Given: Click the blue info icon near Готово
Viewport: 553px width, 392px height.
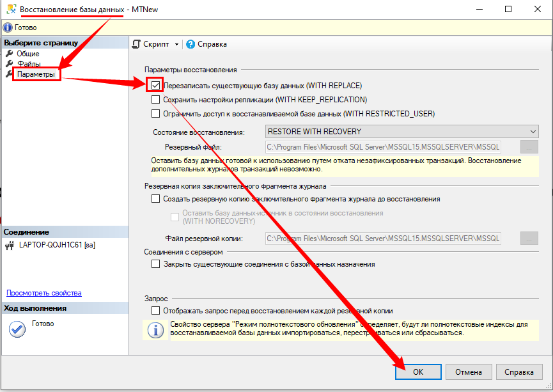Looking at the screenshot, I should pos(8,27).
